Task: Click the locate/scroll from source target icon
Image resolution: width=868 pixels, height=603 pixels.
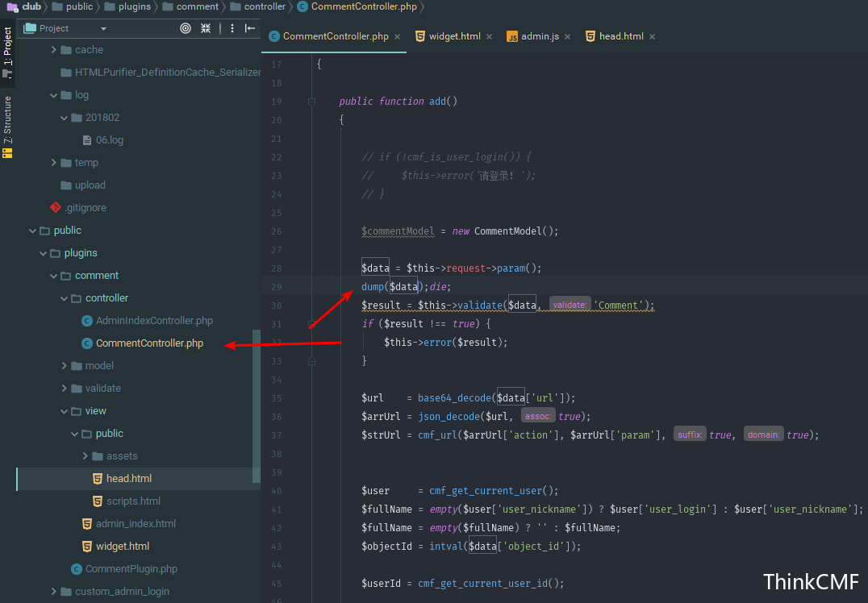Action: [186, 28]
